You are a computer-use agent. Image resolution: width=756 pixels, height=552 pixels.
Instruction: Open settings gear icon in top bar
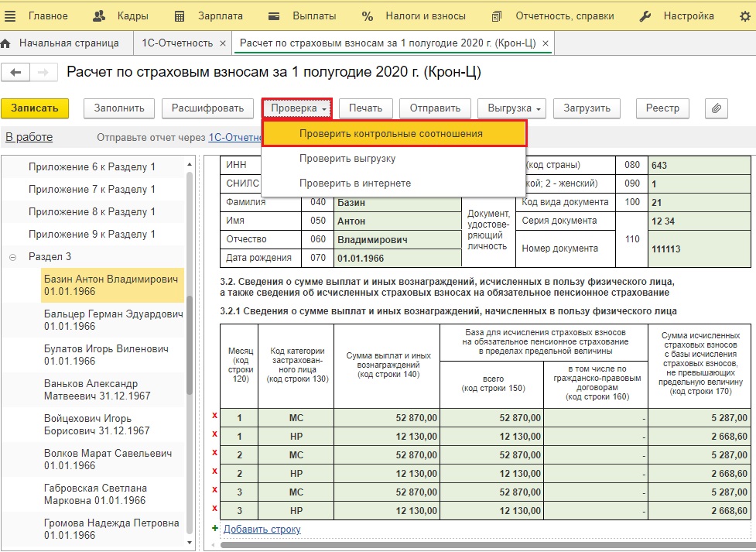pyautogui.click(x=744, y=16)
